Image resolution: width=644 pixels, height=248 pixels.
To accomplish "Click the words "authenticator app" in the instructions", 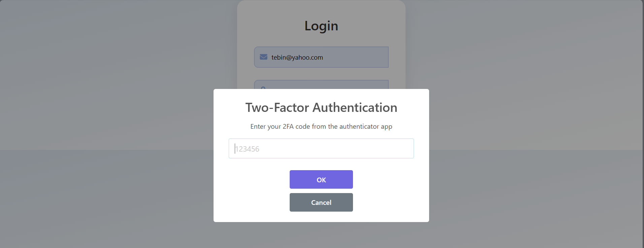I will (365, 126).
